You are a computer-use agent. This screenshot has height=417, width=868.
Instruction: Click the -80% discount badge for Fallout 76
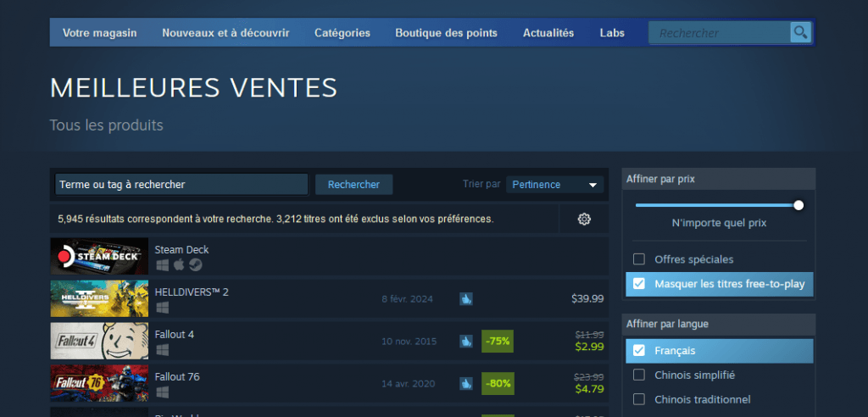tap(498, 383)
